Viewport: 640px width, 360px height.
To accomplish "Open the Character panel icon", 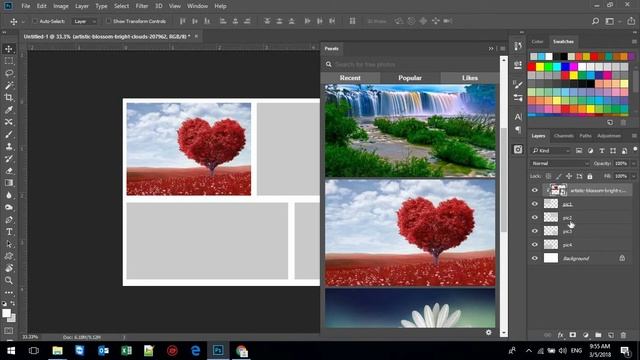I will (x=518, y=117).
